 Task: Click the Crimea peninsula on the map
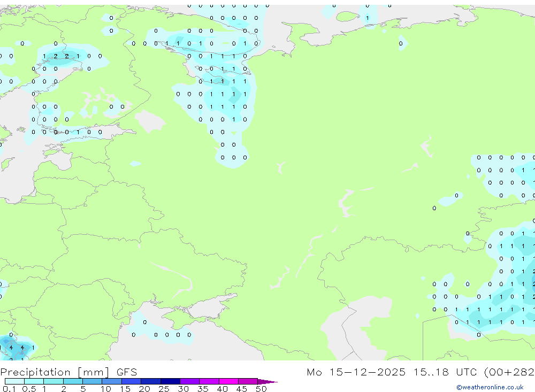click(181, 320)
